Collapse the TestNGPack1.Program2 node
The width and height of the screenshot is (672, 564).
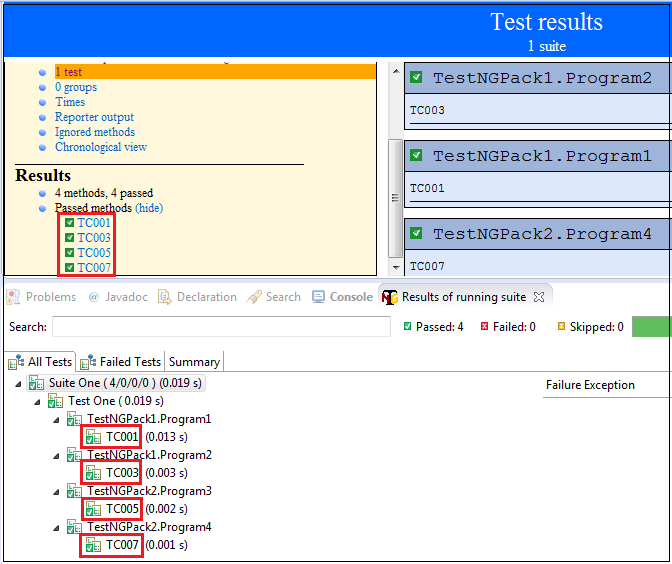(56, 456)
